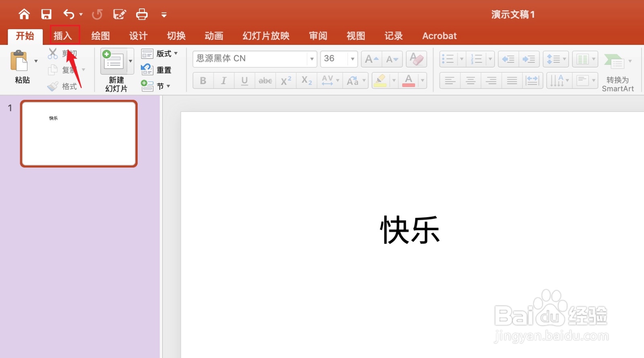Open the 设计 ribbon tab
The width and height of the screenshot is (644, 358).
click(x=138, y=36)
